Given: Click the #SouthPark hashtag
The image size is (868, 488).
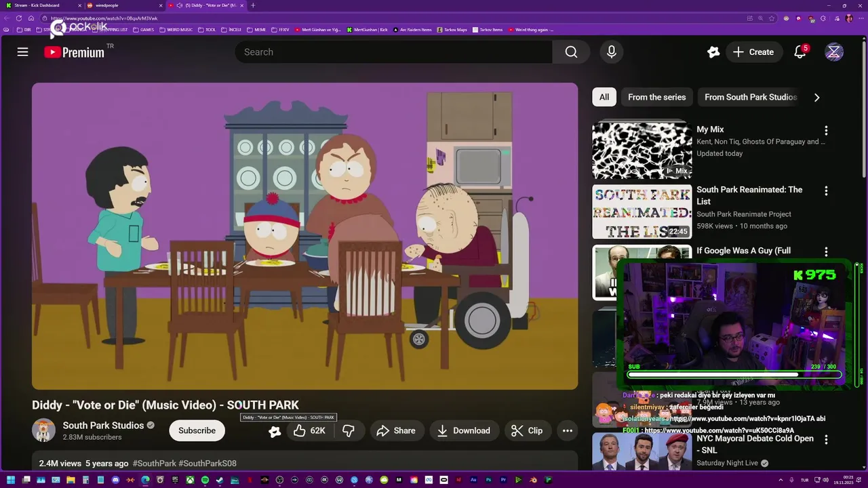Looking at the screenshot, I should 155,464.
